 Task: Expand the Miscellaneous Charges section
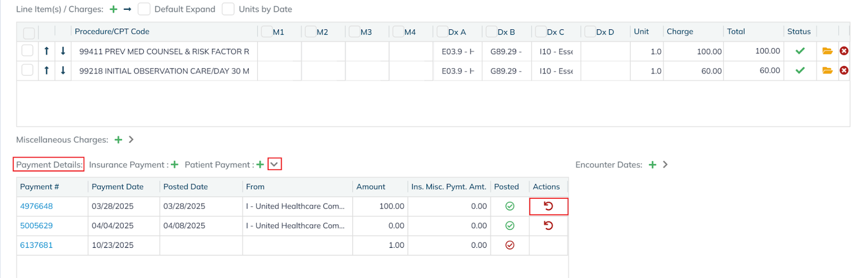[x=131, y=140]
